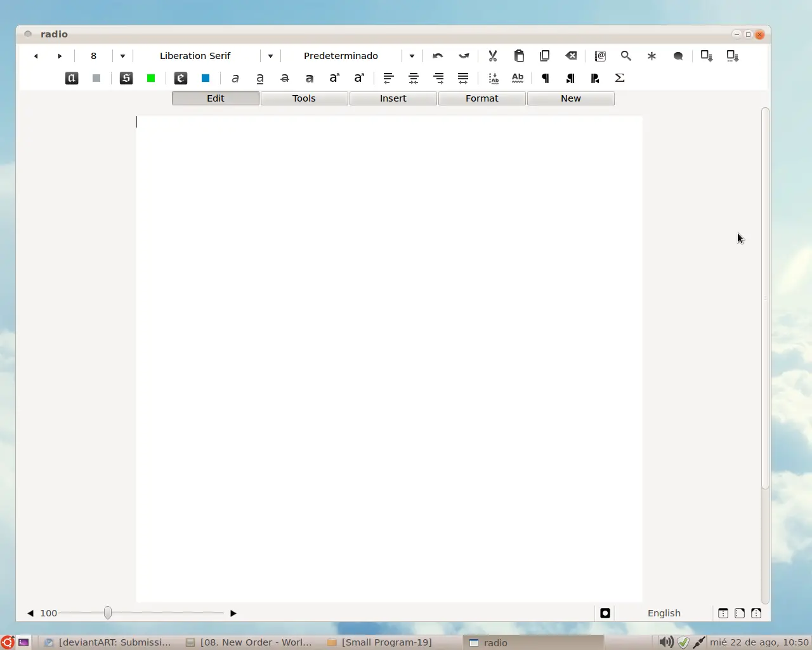This screenshot has width=812, height=650.
Task: Open the font size dropdown arrow
Action: [x=122, y=56]
